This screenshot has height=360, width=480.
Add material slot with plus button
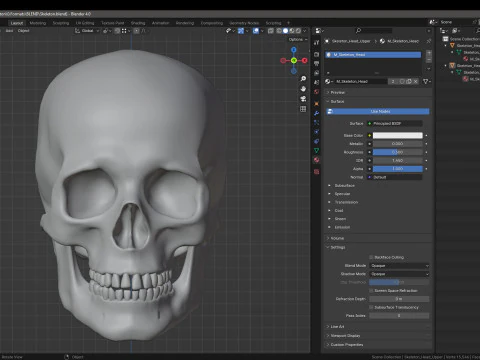[429, 53]
